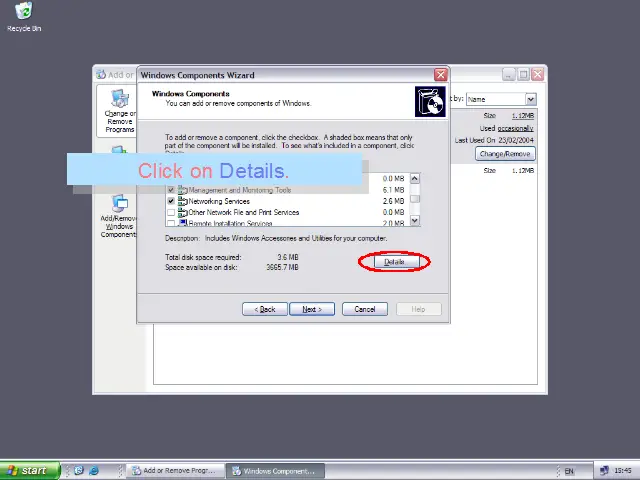Click the components list scroll down arrow
Viewport: 640px width, 480px height.
point(415,220)
